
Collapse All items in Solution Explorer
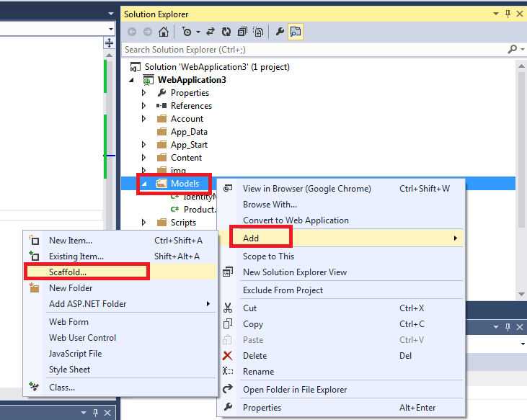click(x=242, y=32)
